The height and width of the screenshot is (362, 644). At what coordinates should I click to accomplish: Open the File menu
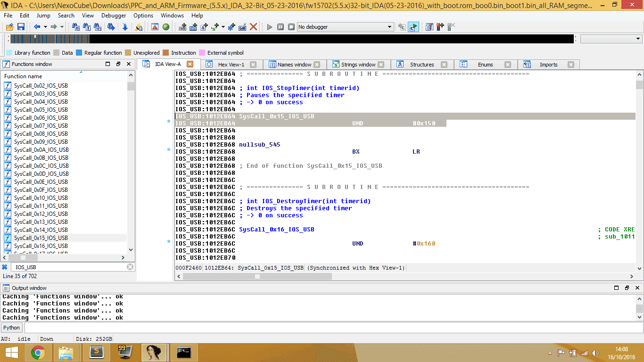pyautogui.click(x=8, y=16)
